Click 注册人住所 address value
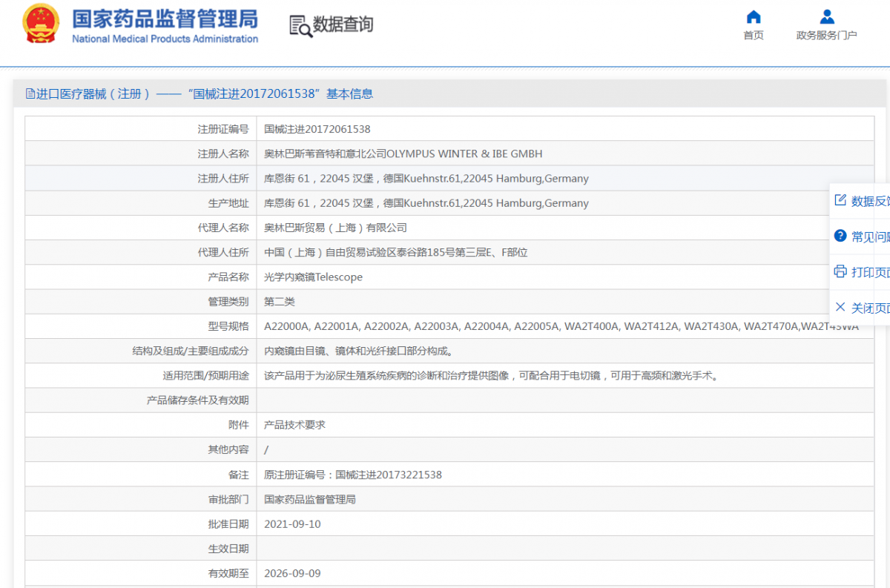 click(426, 178)
